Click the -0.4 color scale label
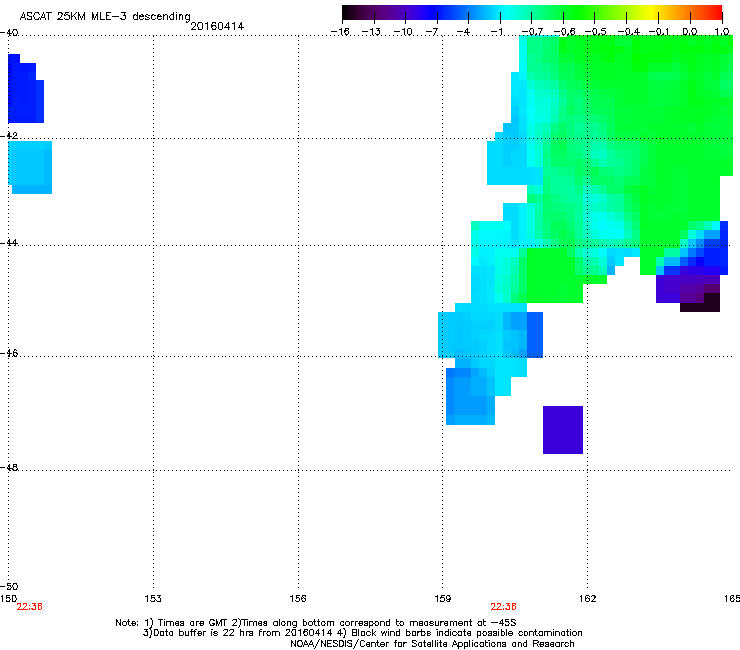 628,32
